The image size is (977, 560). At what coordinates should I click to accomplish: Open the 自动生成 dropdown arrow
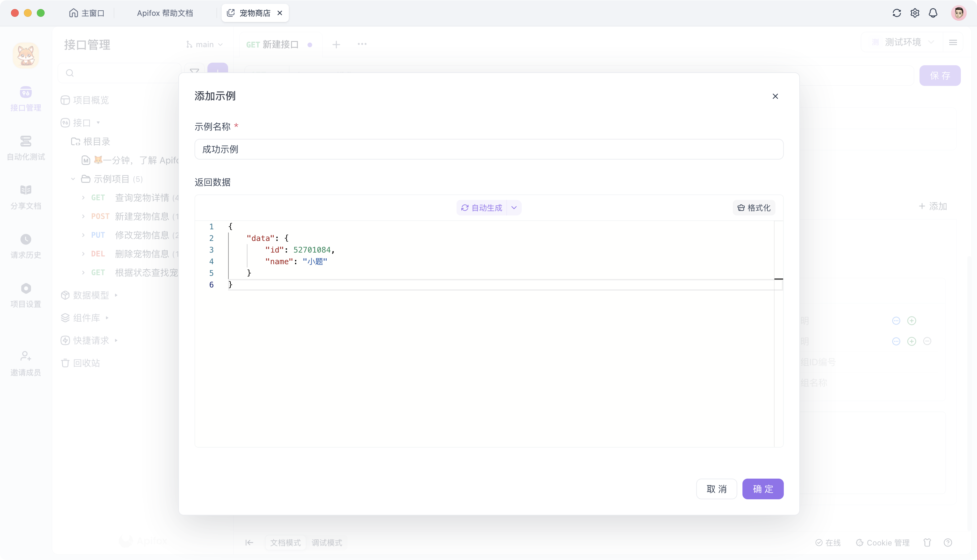point(514,208)
